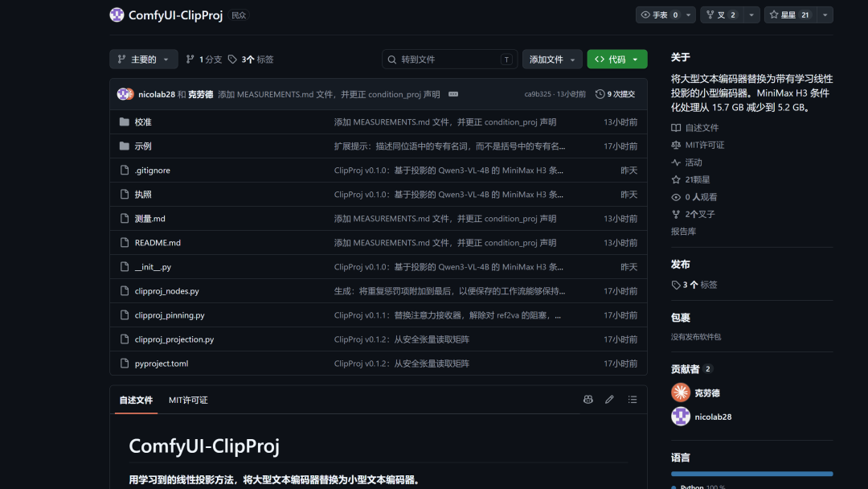This screenshot has height=489, width=868.
Task: Open the 示例 folder name
Action: click(143, 146)
